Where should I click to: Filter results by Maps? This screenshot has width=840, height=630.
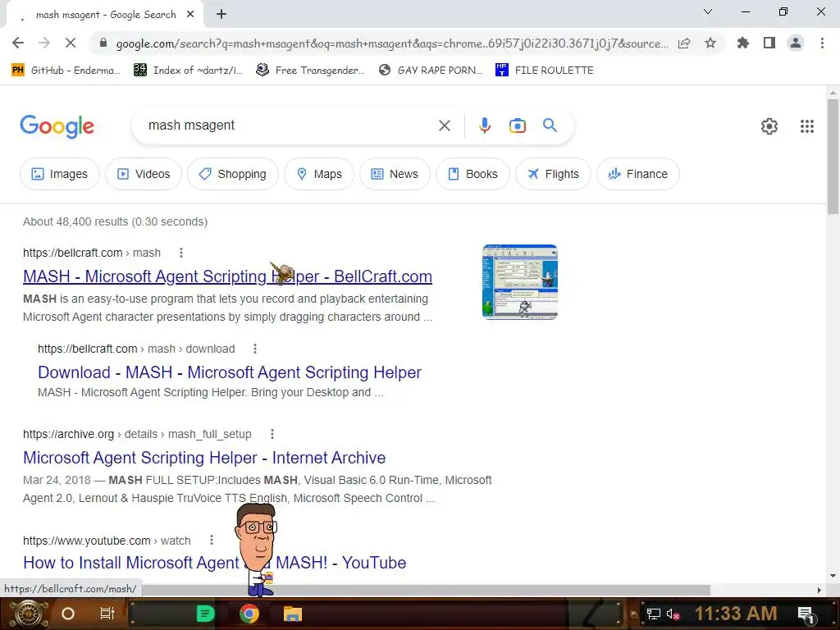319,174
